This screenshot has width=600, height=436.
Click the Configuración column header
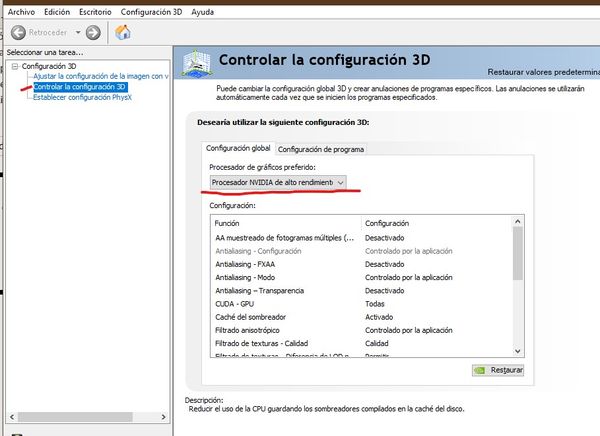(x=436, y=223)
